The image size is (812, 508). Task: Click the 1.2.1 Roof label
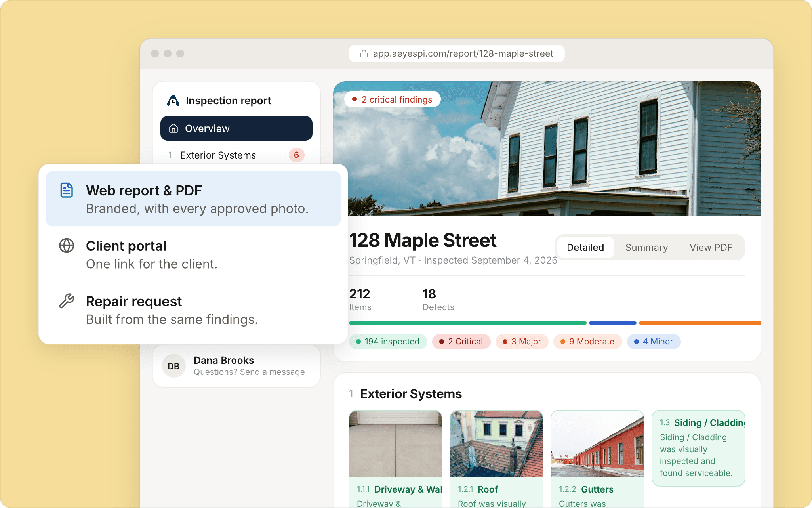[478, 489]
